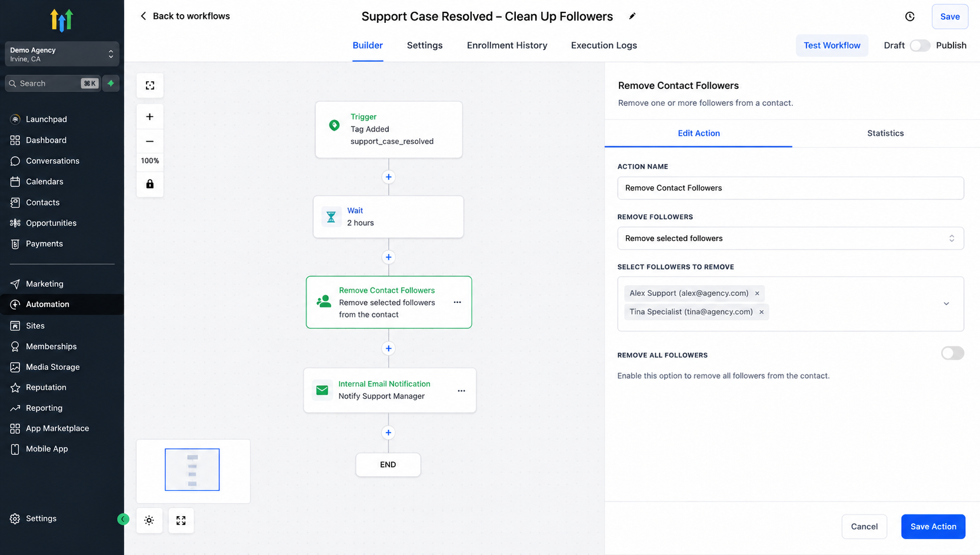Open the Remove Followers dropdown
The image size is (980, 555).
[790, 238]
